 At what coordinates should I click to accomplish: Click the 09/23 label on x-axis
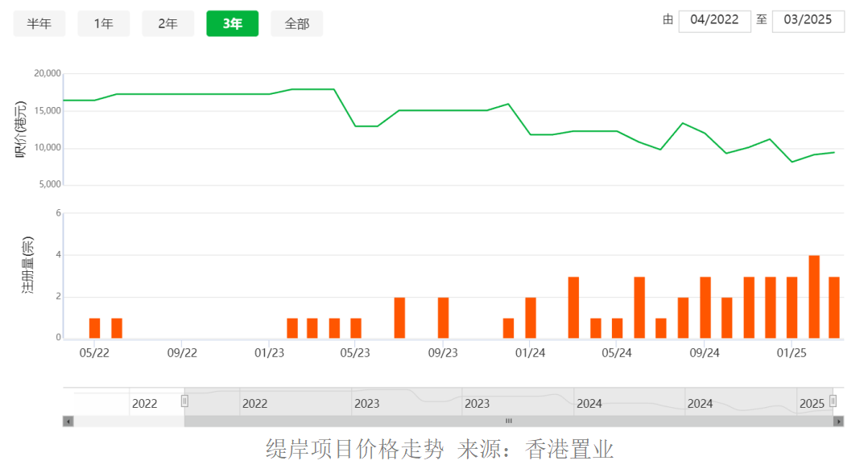[443, 353]
